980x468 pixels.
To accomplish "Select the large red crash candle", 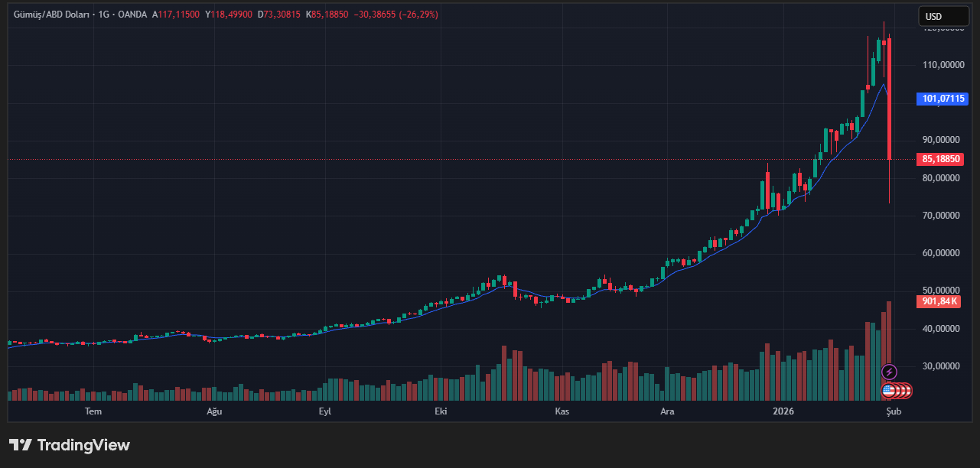I will point(889,99).
